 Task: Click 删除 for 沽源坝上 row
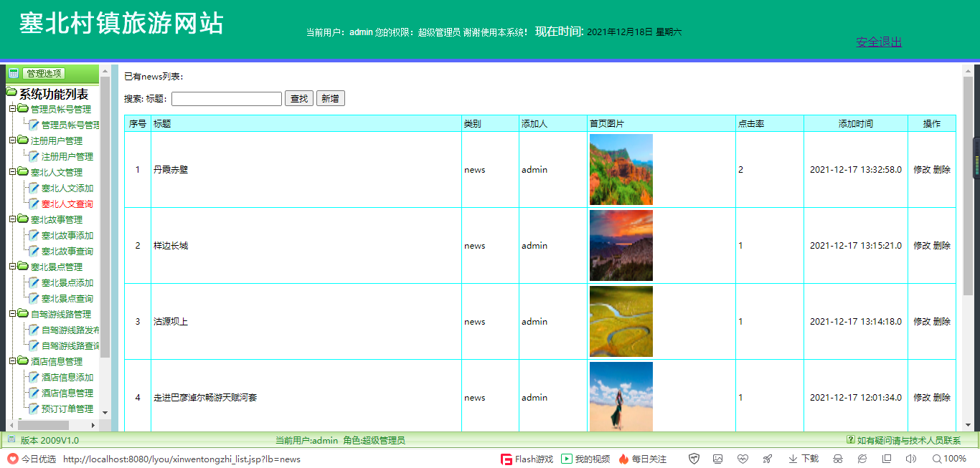pyautogui.click(x=942, y=322)
